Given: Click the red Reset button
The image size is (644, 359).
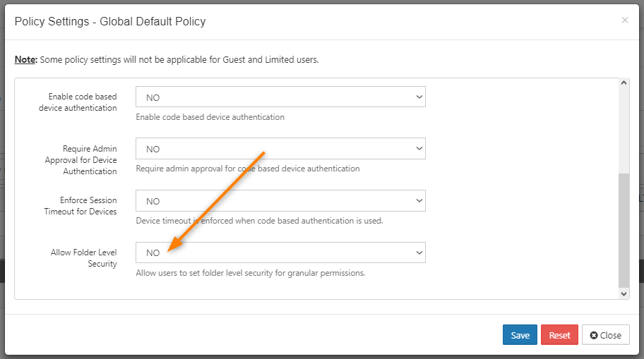Looking at the screenshot, I should coord(559,335).
